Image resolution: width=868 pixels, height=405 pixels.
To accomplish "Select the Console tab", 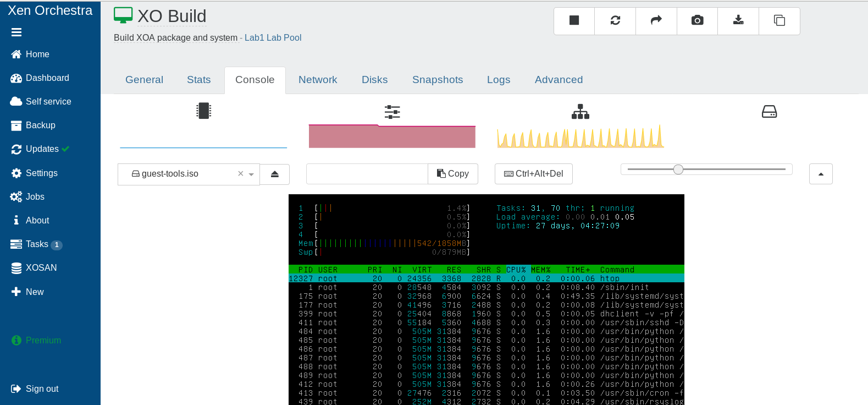I will [x=255, y=80].
